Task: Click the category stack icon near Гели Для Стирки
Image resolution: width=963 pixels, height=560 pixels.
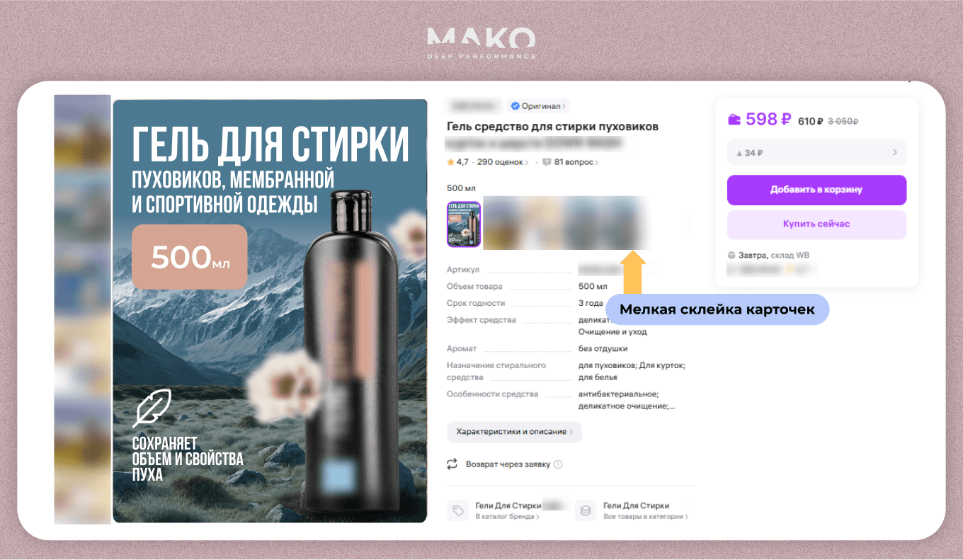Action: [x=585, y=510]
